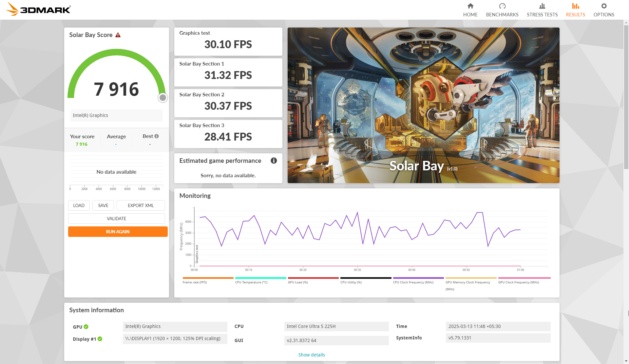Click the orange RUN AGAIN button
Image resolution: width=629 pixels, height=364 pixels.
click(118, 232)
